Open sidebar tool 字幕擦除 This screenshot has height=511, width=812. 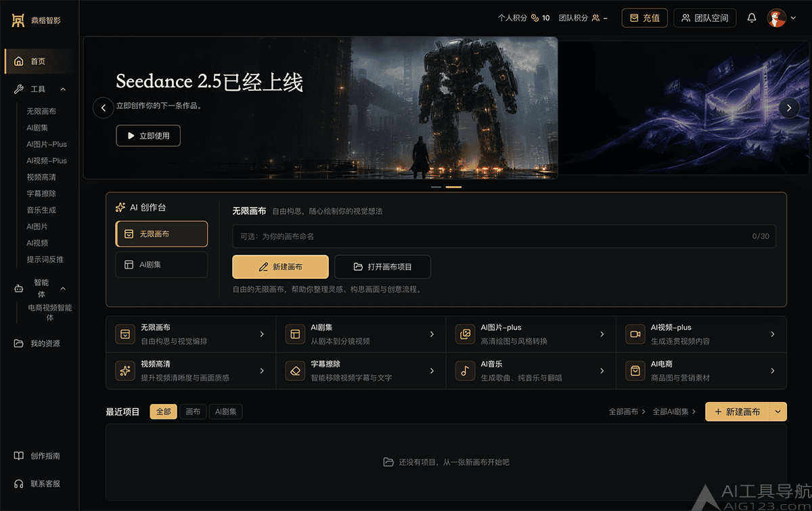click(41, 194)
